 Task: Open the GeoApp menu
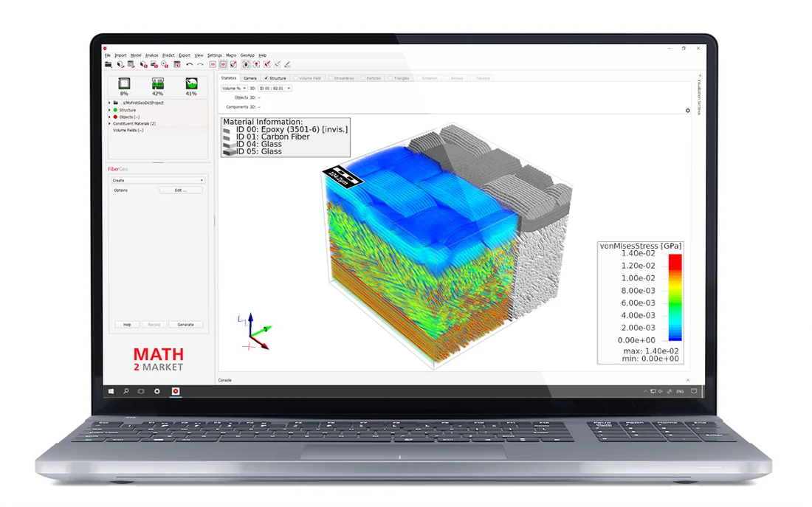pyautogui.click(x=247, y=55)
